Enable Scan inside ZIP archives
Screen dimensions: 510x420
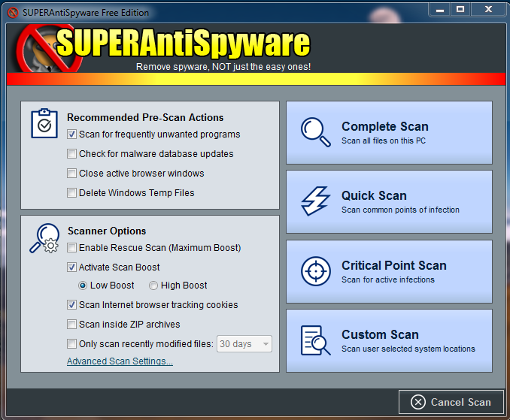71,324
